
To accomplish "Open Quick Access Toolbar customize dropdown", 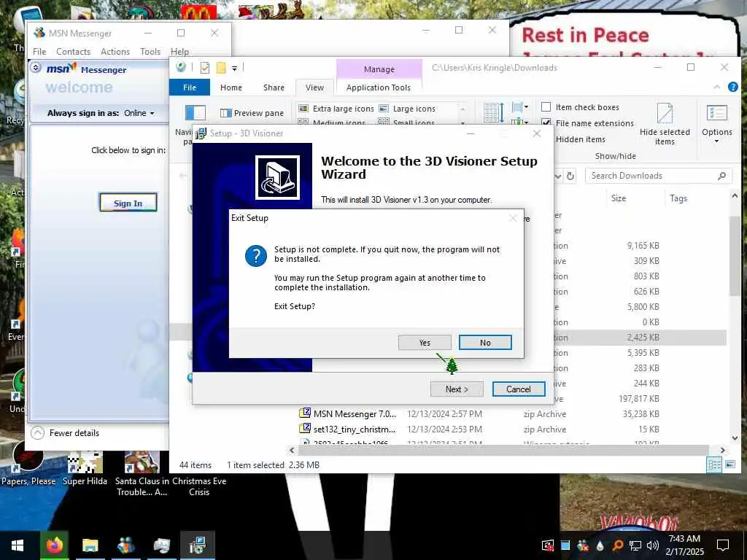I will pos(234,68).
